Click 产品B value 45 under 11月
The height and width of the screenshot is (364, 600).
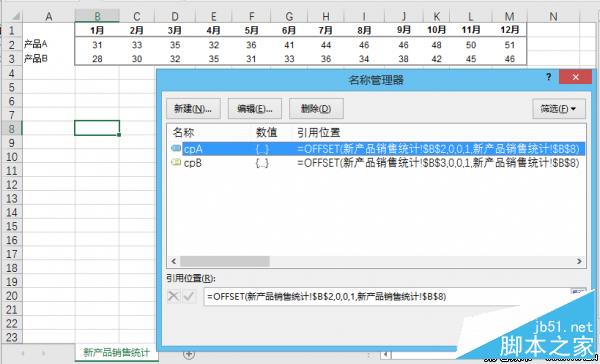click(x=471, y=59)
